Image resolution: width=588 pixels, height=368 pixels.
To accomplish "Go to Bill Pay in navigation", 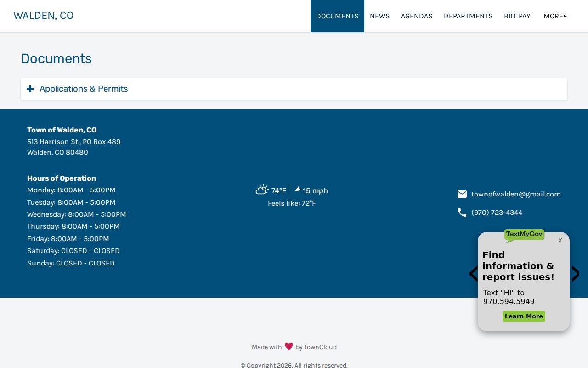I will click(517, 16).
